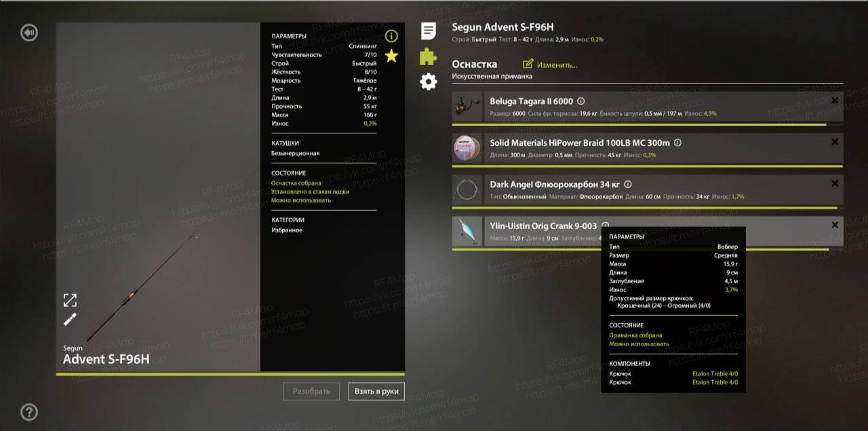The width and height of the screenshot is (868, 431).
Task: Click the Избранное category entry
Action: (x=287, y=230)
